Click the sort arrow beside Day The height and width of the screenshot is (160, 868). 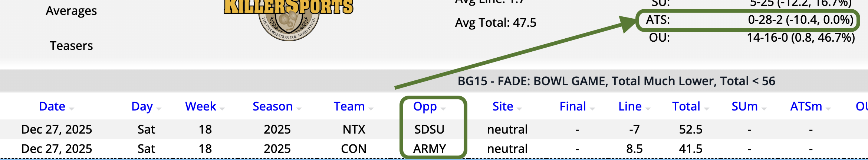pos(159,109)
